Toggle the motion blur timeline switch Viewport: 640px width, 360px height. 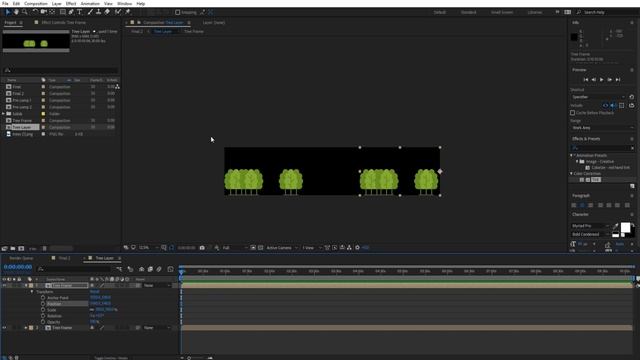tap(159, 269)
